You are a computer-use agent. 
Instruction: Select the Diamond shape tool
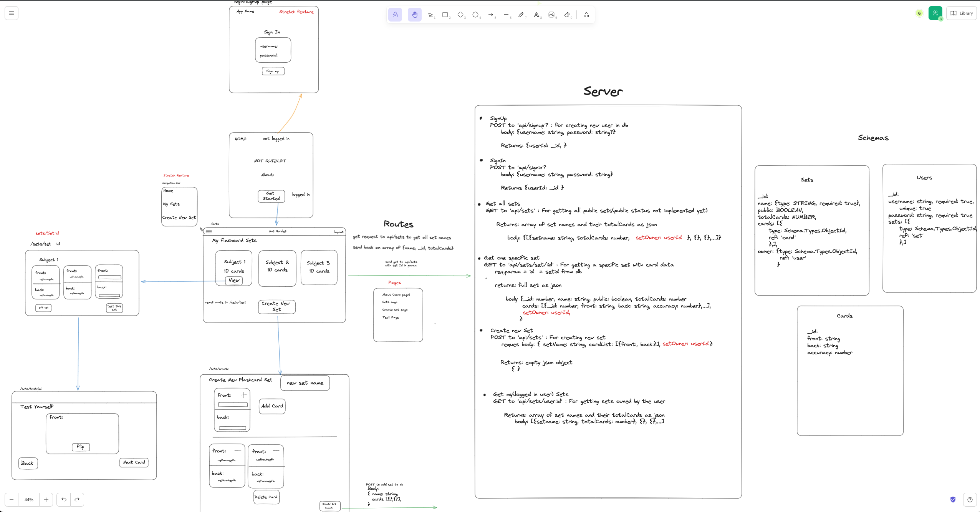click(461, 15)
